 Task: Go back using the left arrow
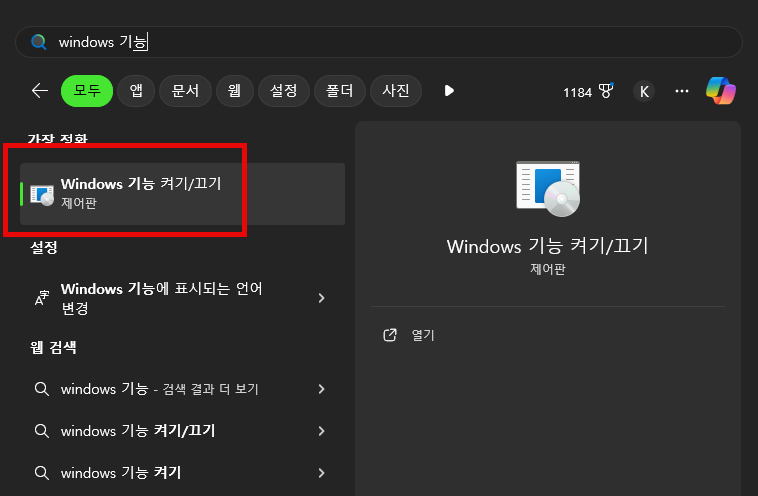(x=40, y=90)
